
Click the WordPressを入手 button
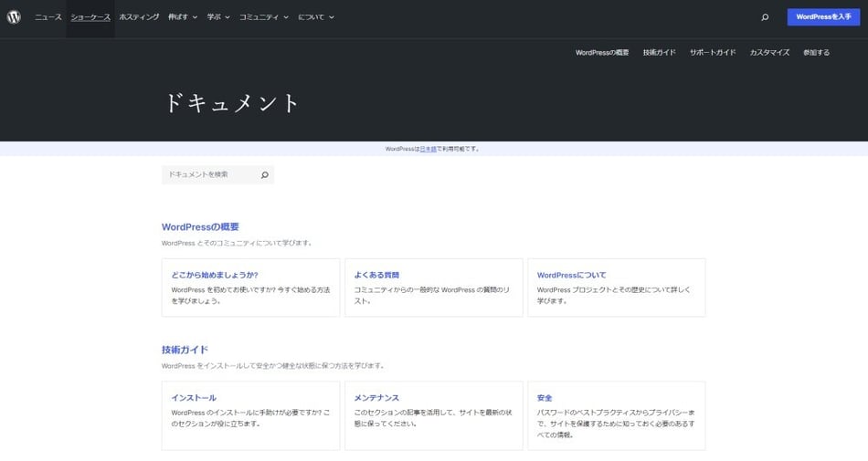[823, 17]
